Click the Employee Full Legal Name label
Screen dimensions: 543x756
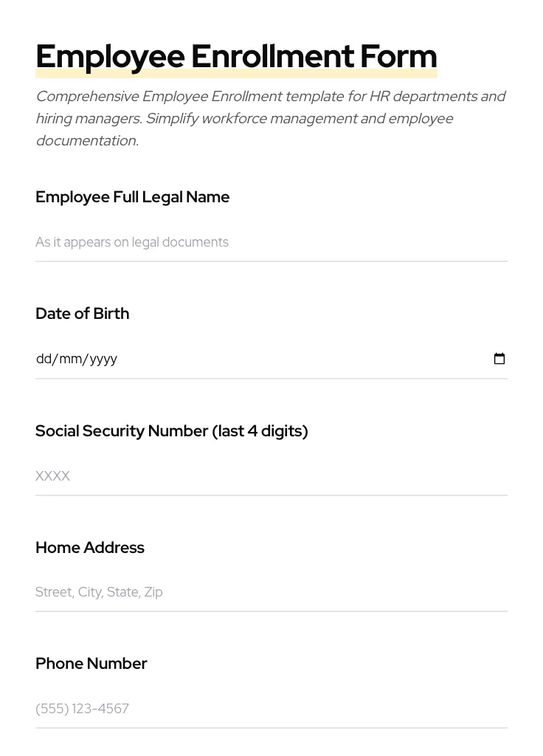[x=132, y=197]
